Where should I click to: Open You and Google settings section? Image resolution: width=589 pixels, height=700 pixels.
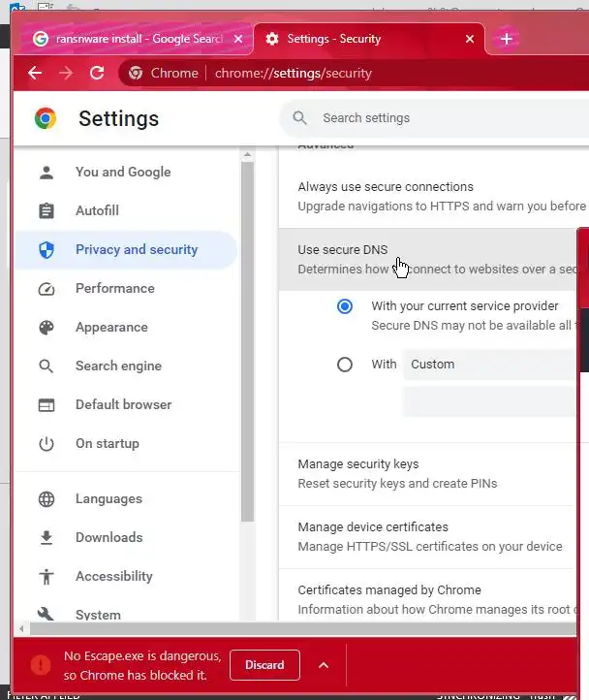[126, 173]
